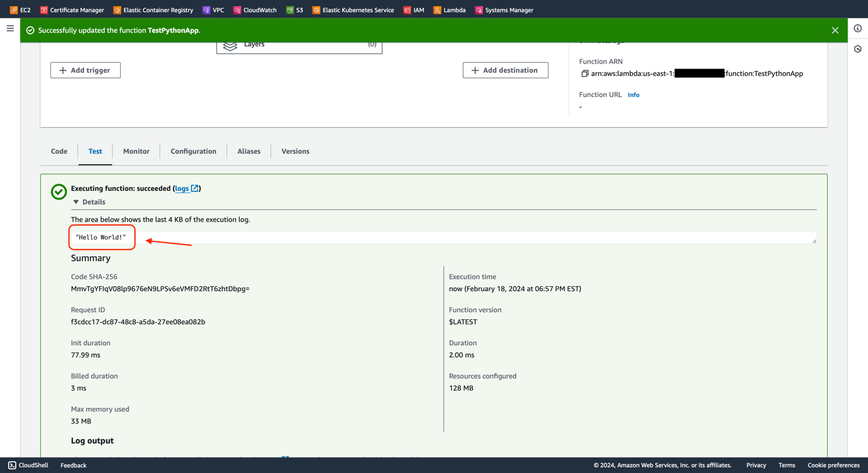Image resolution: width=868 pixels, height=473 pixels.
Task: Click the Function ARN string text
Action: click(x=697, y=74)
